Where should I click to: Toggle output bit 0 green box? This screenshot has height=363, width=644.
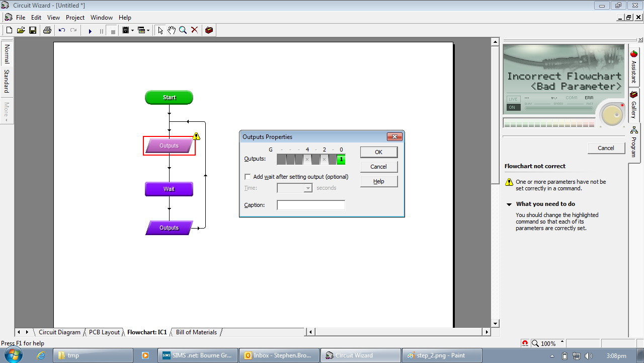point(341,160)
